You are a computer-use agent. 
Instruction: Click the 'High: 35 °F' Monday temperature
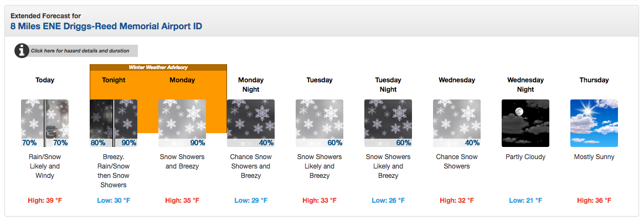182,201
